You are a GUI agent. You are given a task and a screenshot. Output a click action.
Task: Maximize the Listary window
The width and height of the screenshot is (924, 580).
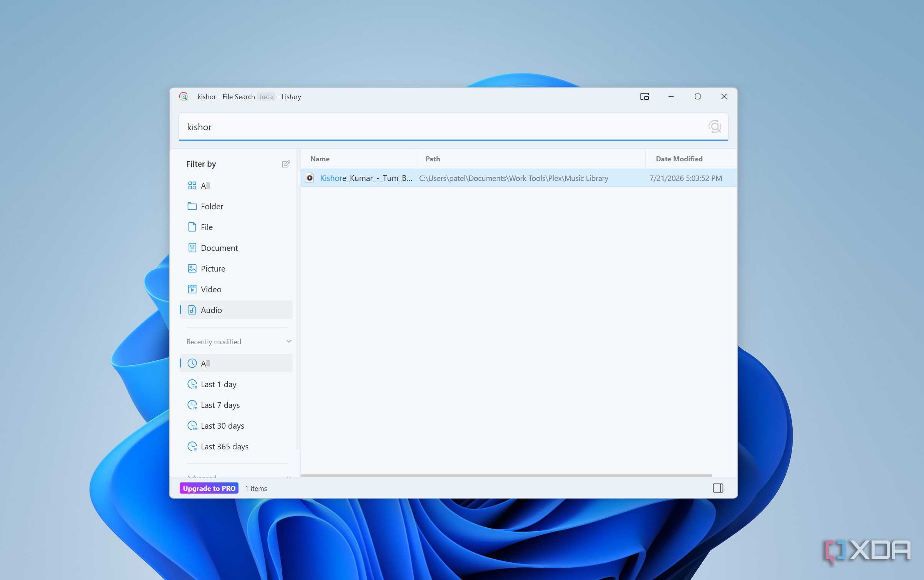(x=697, y=96)
